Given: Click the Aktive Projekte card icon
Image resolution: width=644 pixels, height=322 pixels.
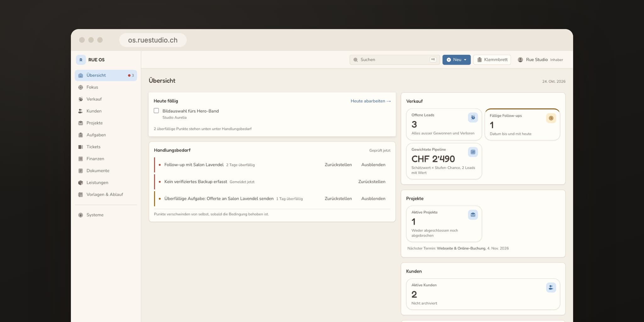Looking at the screenshot, I should point(473,215).
